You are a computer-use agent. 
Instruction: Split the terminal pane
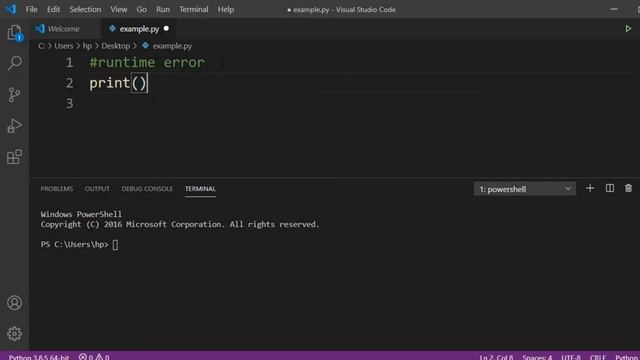point(610,188)
